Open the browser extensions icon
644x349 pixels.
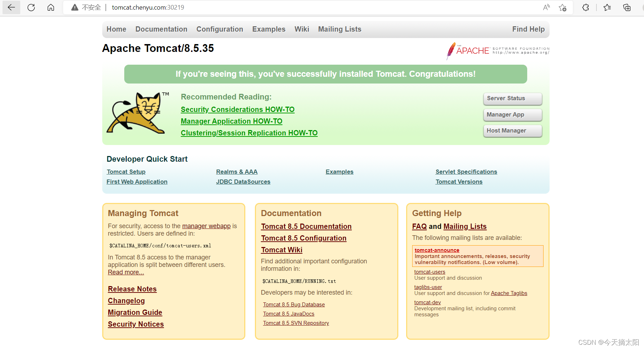[x=586, y=7]
